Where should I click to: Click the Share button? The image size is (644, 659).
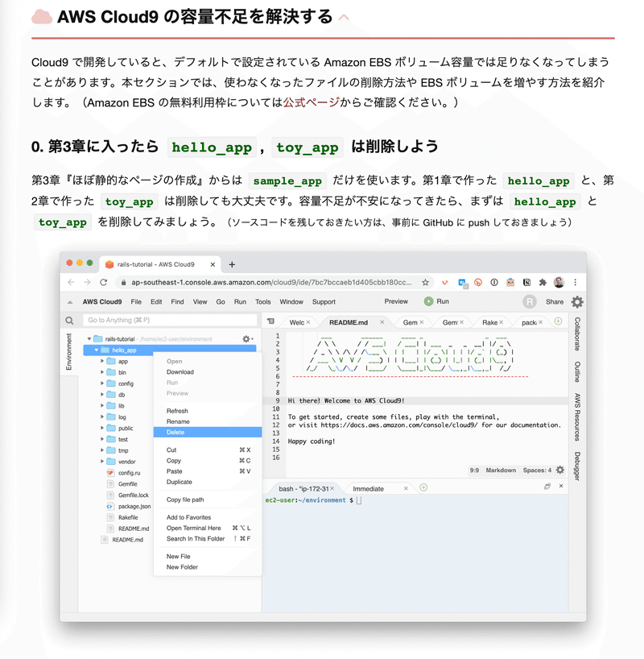(555, 302)
